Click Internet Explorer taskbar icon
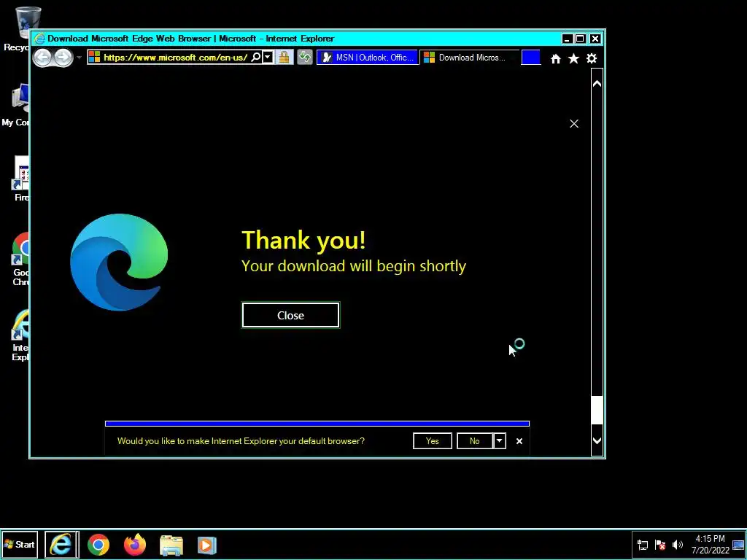This screenshot has height=560, width=747. (x=61, y=544)
